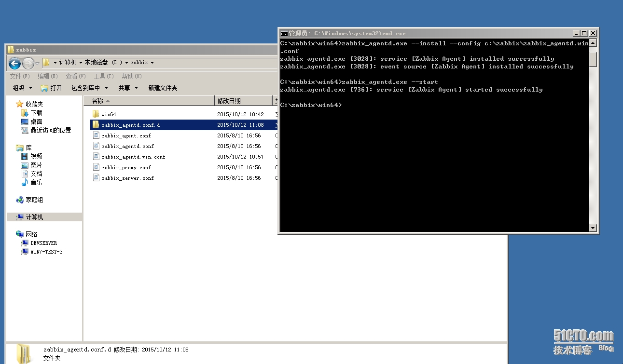The image size is (623, 364).
Task: Select the zabbix_agentd.conf file icon
Action: (96, 146)
